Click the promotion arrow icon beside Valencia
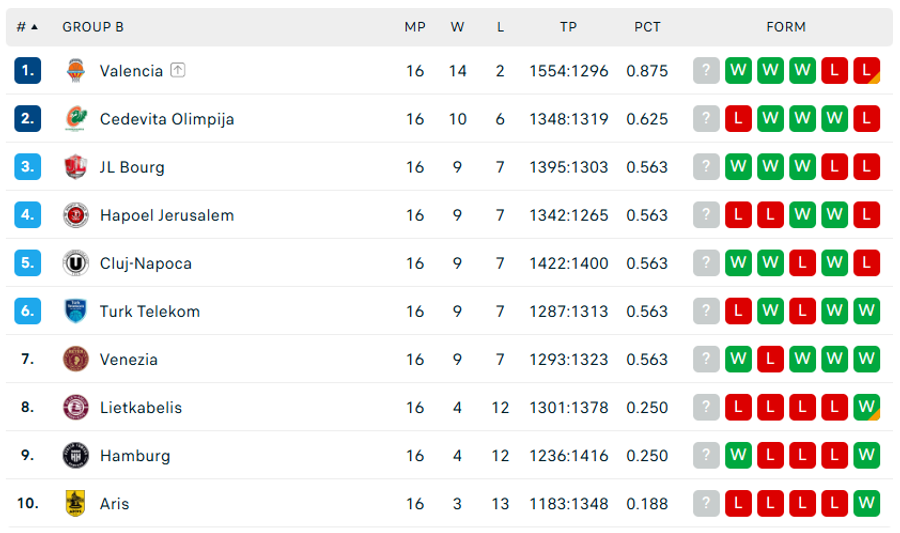 178,70
